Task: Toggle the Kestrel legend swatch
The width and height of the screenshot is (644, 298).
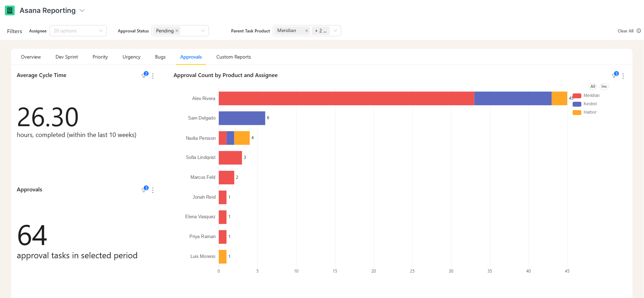Action: [x=577, y=104]
